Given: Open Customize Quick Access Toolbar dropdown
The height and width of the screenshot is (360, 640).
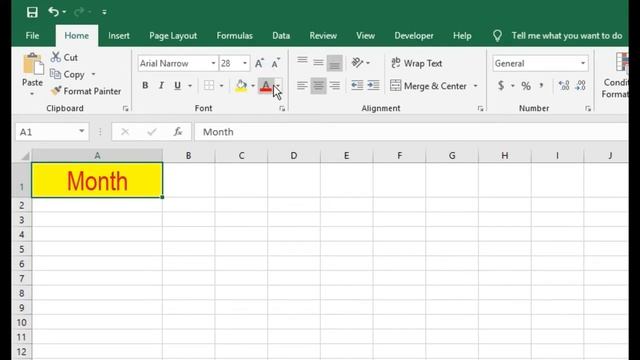Looking at the screenshot, I should (104, 12).
